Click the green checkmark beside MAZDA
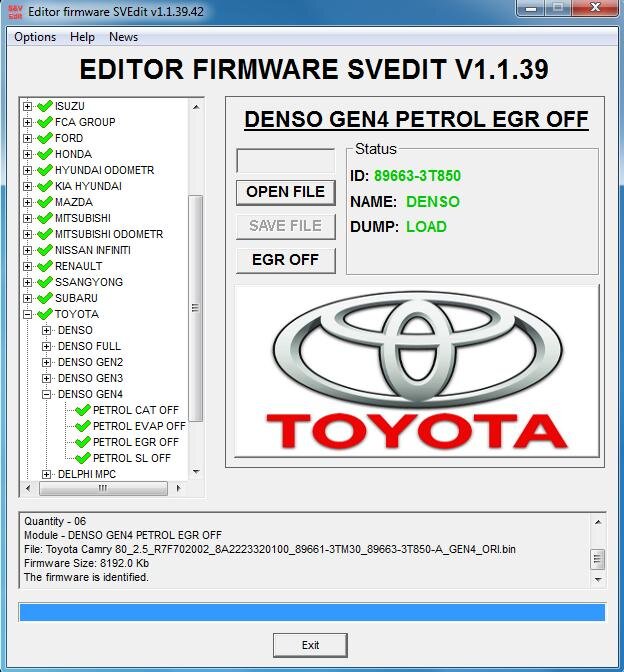The height and width of the screenshot is (672, 624). point(45,202)
